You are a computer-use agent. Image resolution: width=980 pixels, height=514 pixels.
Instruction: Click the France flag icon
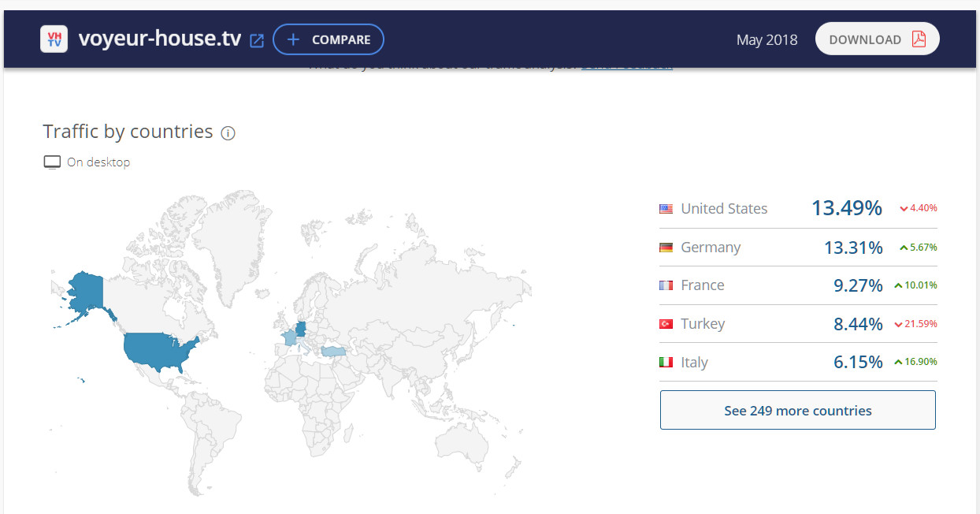[666, 285]
